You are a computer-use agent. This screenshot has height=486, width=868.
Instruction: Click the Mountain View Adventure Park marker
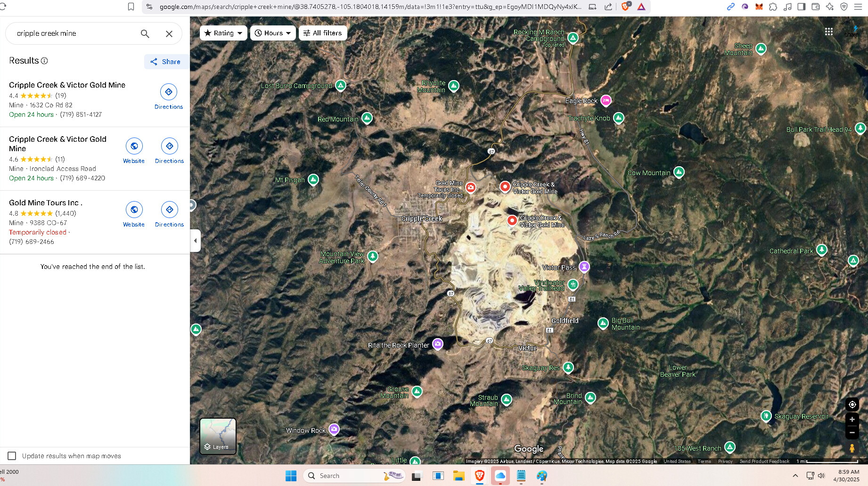373,257
